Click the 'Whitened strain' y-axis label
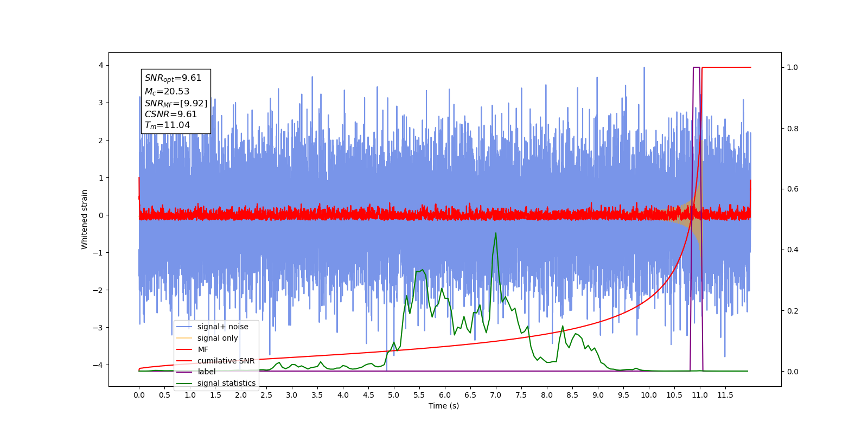The height and width of the screenshot is (434, 868). click(x=84, y=219)
